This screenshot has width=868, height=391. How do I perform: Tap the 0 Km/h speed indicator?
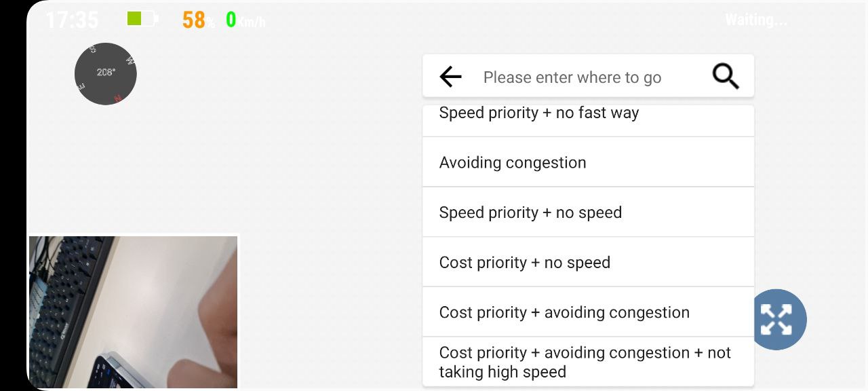245,20
